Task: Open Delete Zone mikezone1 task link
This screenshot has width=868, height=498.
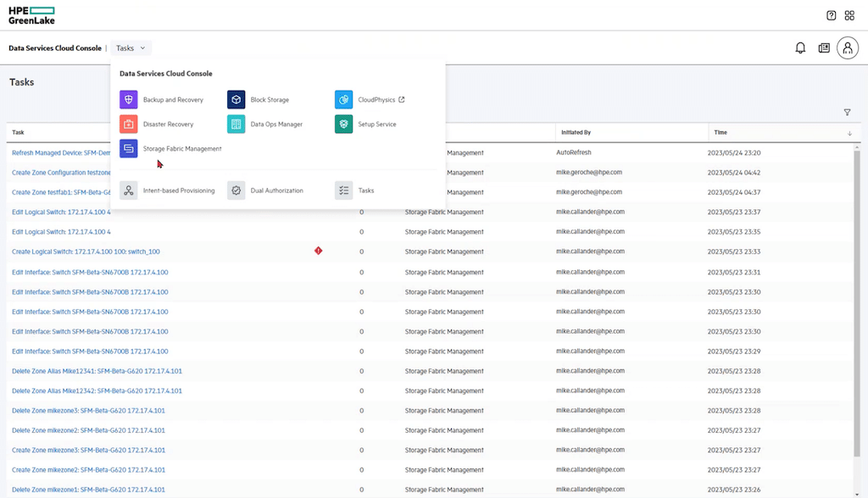Action: [x=88, y=490]
